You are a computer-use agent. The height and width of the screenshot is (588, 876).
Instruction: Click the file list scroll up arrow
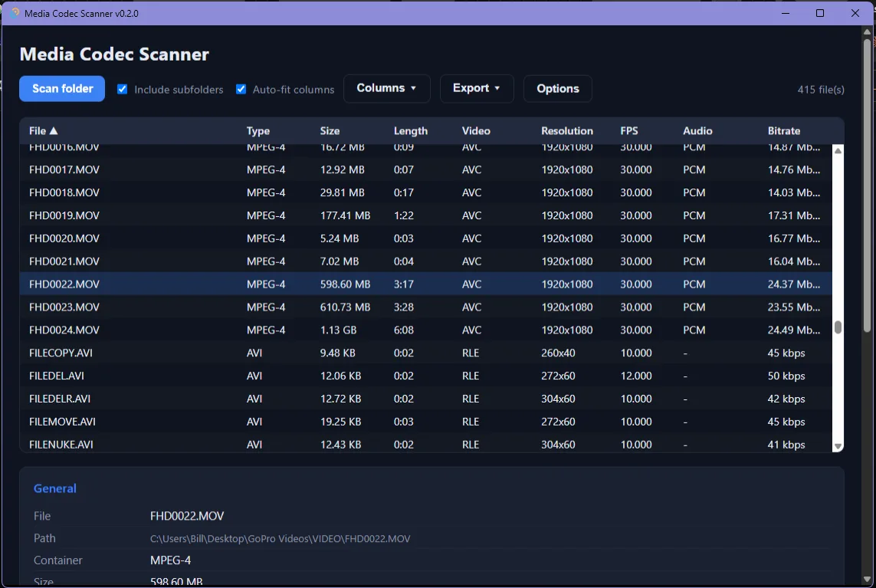pos(838,151)
